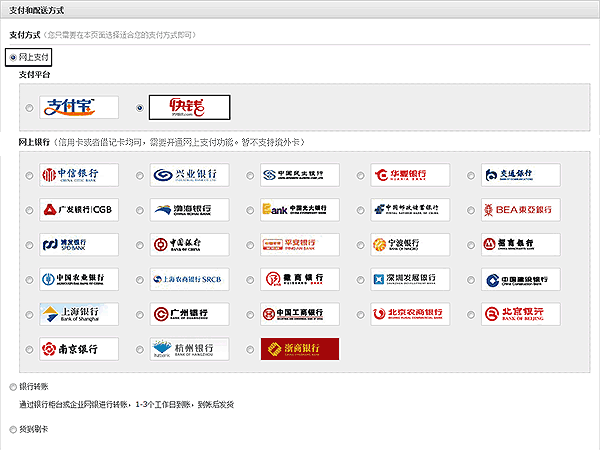Pick the radio button for 招商银行
The width and height of the screenshot is (600, 450).
pos(471,245)
